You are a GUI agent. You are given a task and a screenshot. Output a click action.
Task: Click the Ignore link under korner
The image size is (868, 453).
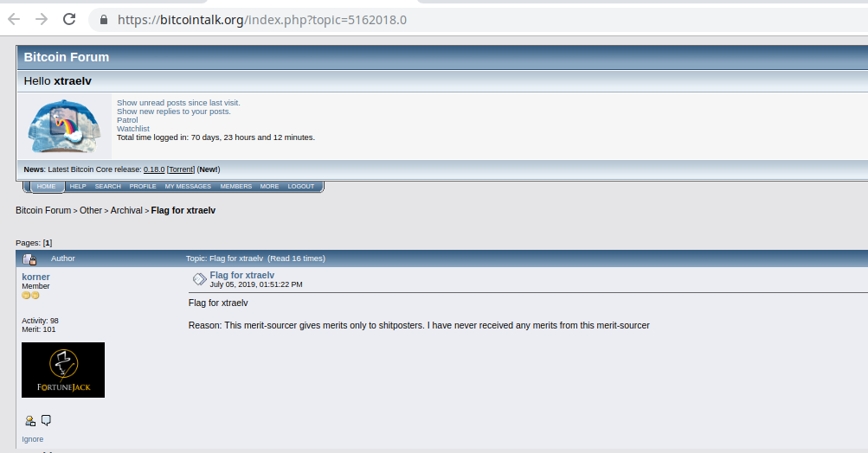pos(32,439)
